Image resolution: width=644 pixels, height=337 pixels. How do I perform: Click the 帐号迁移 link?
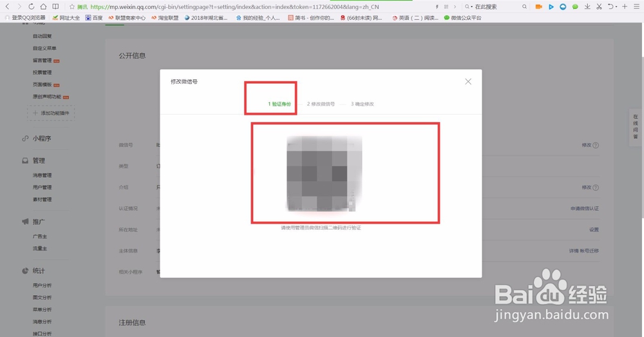(x=590, y=251)
